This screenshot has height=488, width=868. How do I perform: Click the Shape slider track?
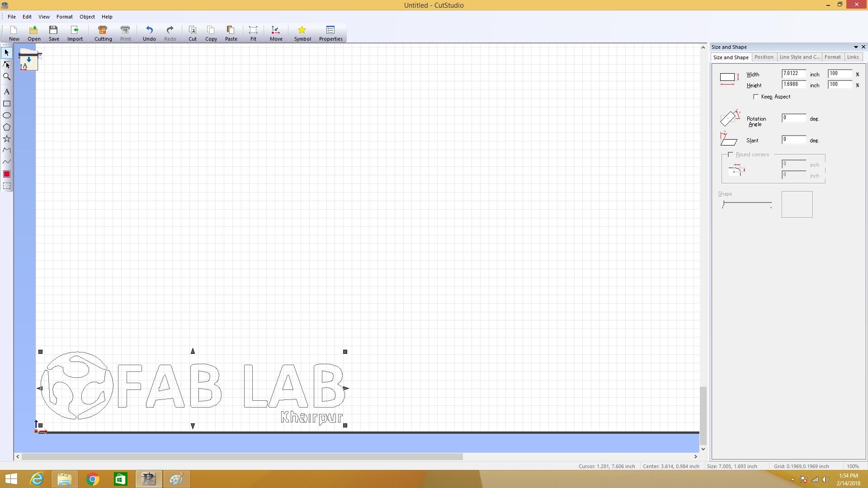tap(747, 203)
